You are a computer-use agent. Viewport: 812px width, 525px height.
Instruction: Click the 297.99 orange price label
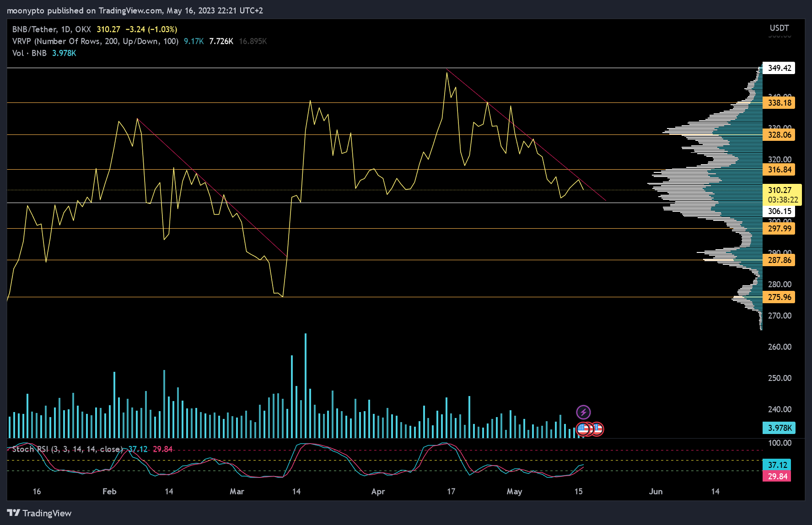click(779, 229)
